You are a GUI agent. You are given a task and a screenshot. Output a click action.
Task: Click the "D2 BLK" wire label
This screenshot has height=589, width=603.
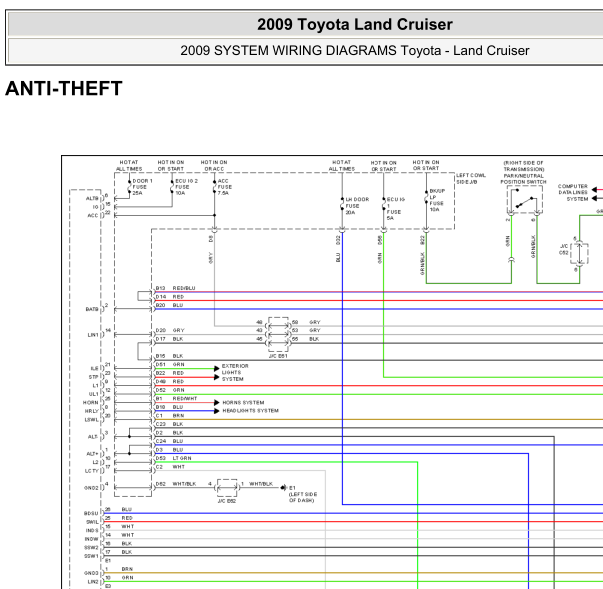[x=169, y=433]
